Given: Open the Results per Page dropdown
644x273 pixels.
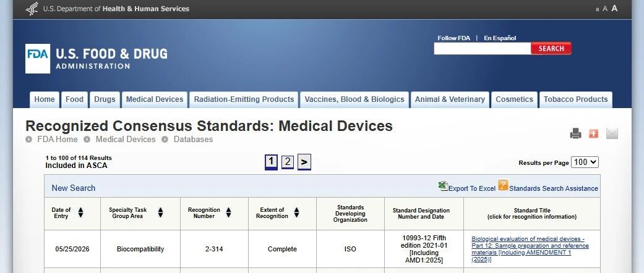Looking at the screenshot, I should [585, 162].
